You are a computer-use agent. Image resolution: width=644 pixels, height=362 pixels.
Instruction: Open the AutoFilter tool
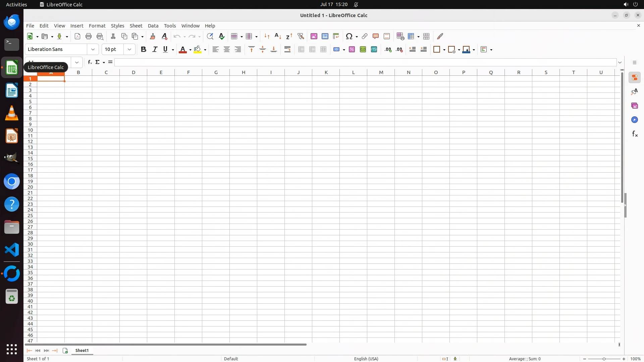301,36
